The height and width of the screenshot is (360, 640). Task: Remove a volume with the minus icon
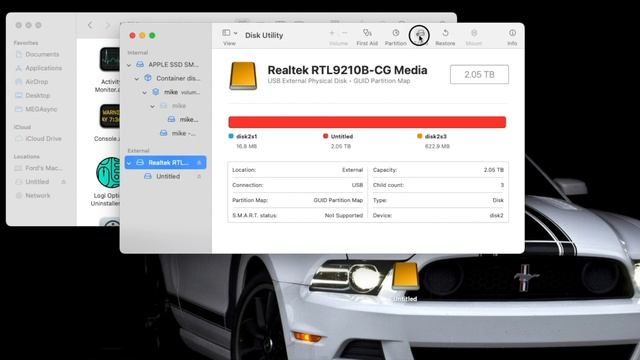coord(344,33)
